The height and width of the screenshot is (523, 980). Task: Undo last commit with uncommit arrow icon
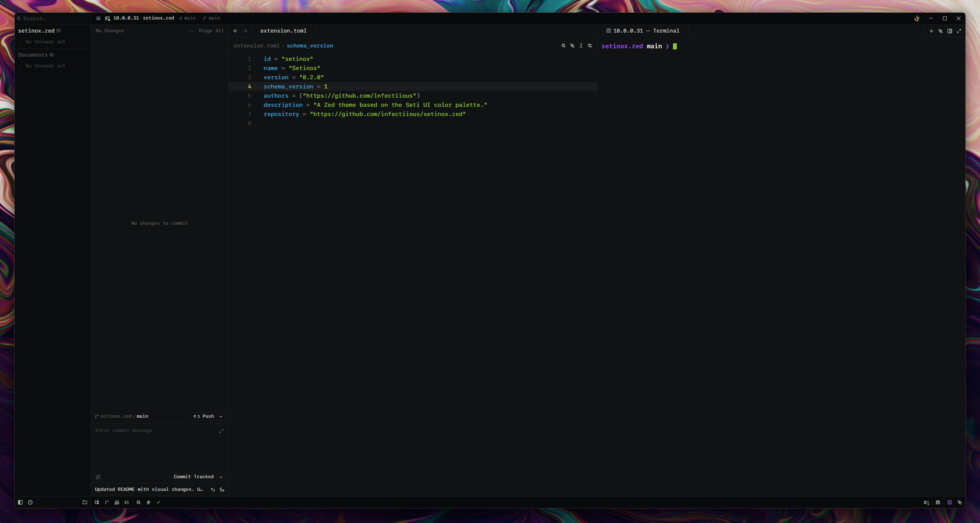click(x=213, y=490)
